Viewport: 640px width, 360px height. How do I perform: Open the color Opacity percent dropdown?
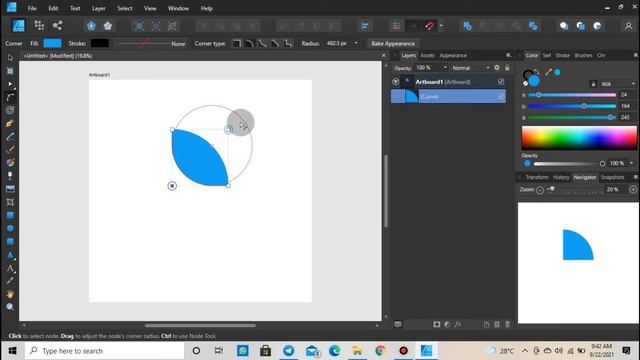click(631, 163)
